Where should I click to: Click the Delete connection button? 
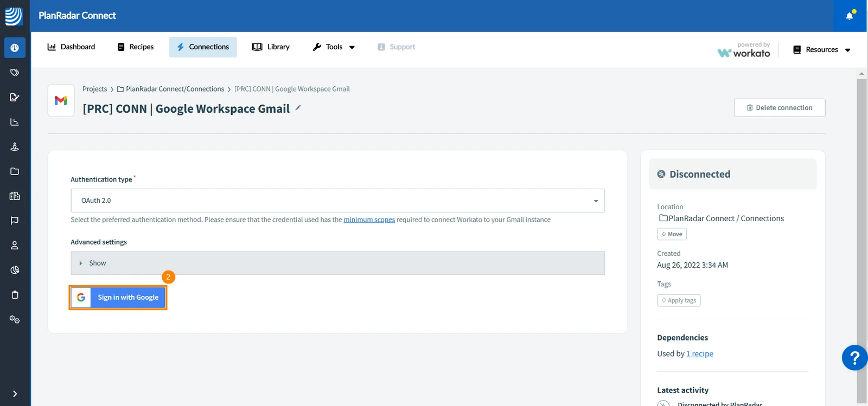pyautogui.click(x=780, y=108)
